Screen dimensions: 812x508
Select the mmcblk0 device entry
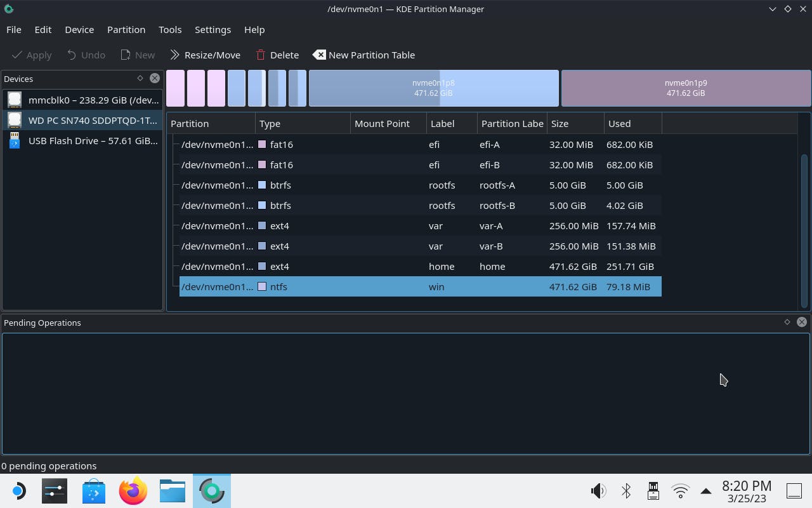coord(82,100)
